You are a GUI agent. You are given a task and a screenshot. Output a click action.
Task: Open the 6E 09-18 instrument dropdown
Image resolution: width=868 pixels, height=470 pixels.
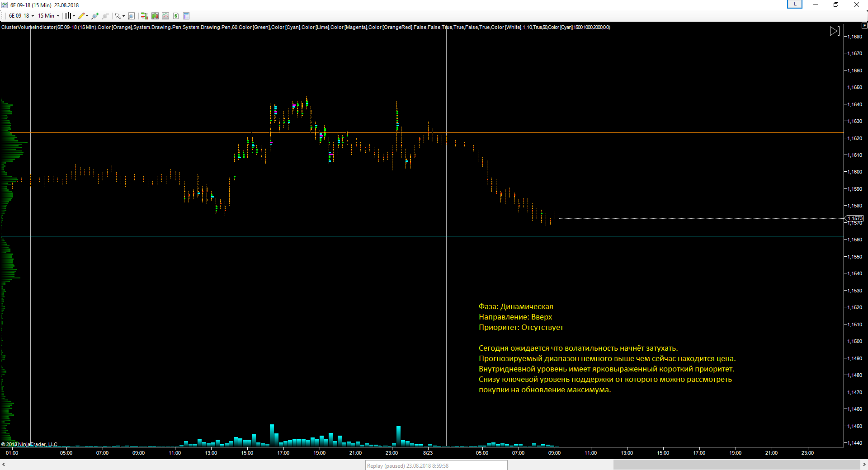[x=21, y=16]
